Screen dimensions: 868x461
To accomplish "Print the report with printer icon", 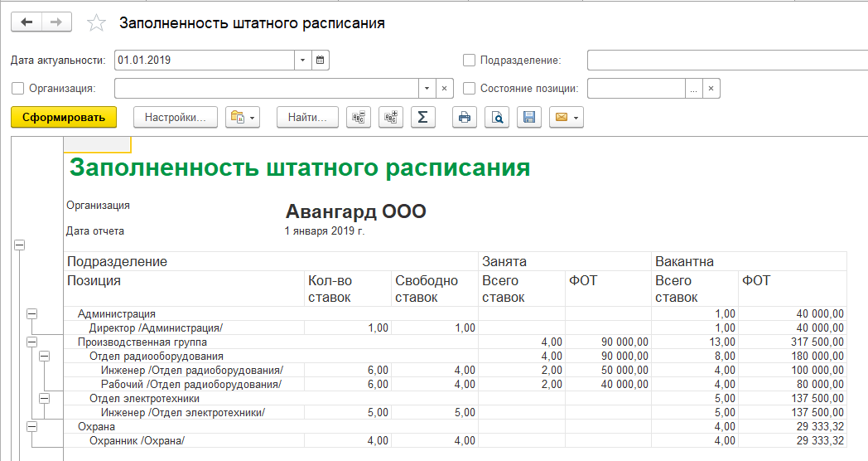I will click(x=465, y=118).
